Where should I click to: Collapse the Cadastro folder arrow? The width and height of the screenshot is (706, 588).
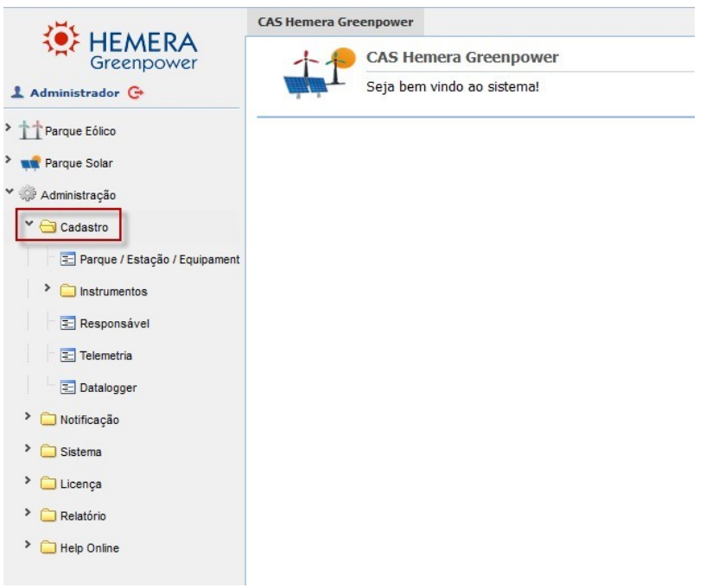coord(29,225)
